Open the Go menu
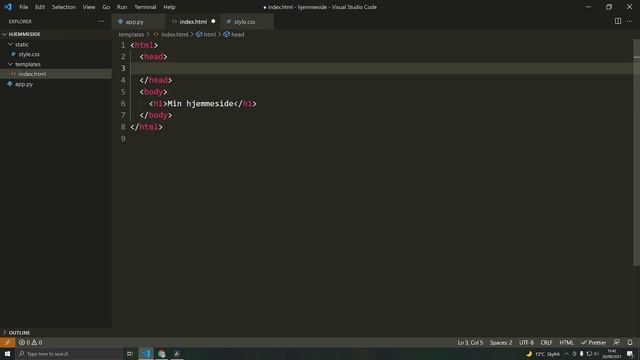640x360 pixels. point(106,7)
